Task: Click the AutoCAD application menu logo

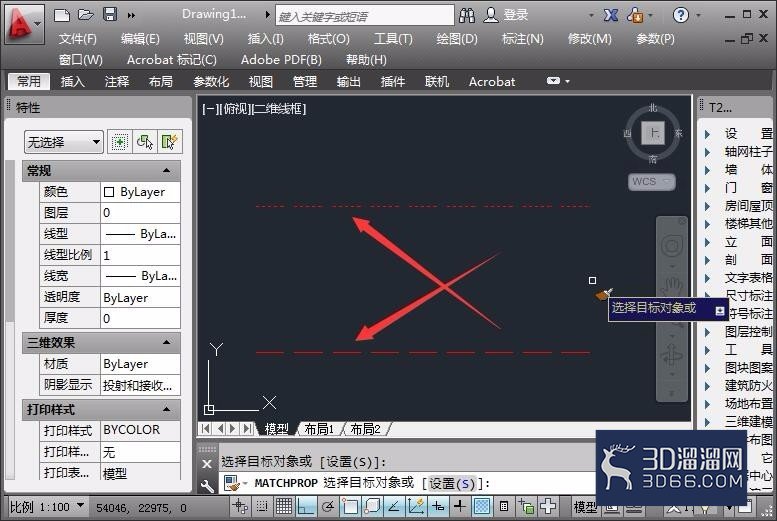Action: [20, 23]
